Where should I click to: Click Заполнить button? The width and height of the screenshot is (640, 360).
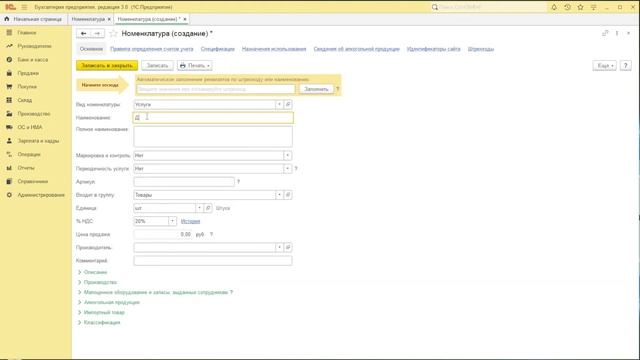click(x=316, y=89)
